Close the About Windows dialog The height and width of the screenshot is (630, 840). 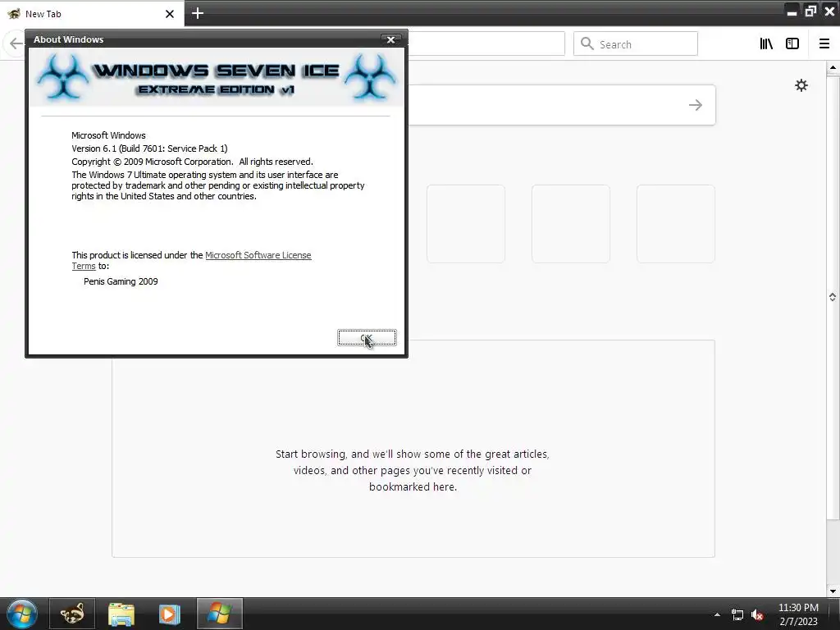pyautogui.click(x=390, y=39)
